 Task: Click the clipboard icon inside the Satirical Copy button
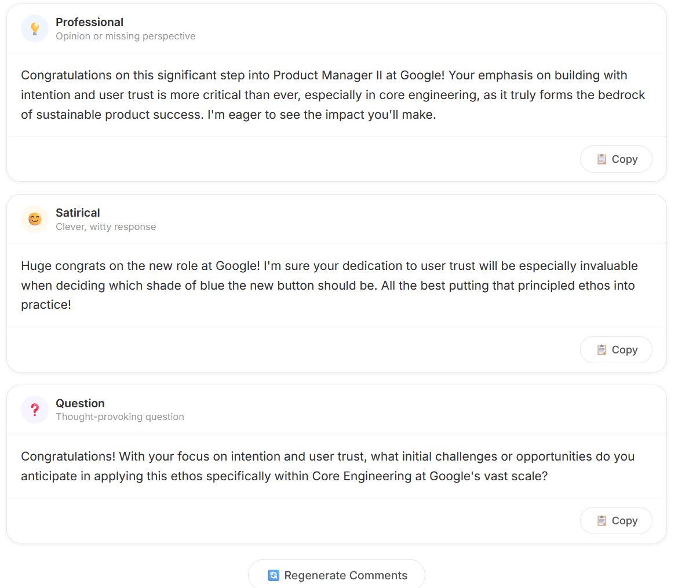click(x=601, y=349)
